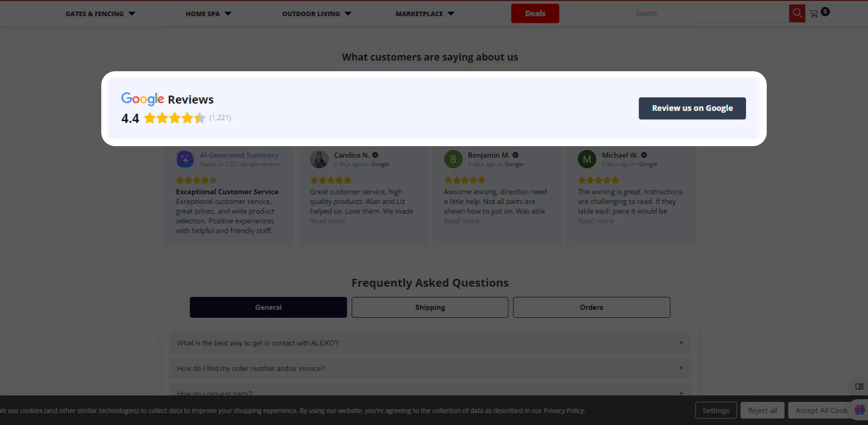Screen dimensions: 868x425
Task: Click the Google logo in Reviews header
Action: (x=142, y=99)
